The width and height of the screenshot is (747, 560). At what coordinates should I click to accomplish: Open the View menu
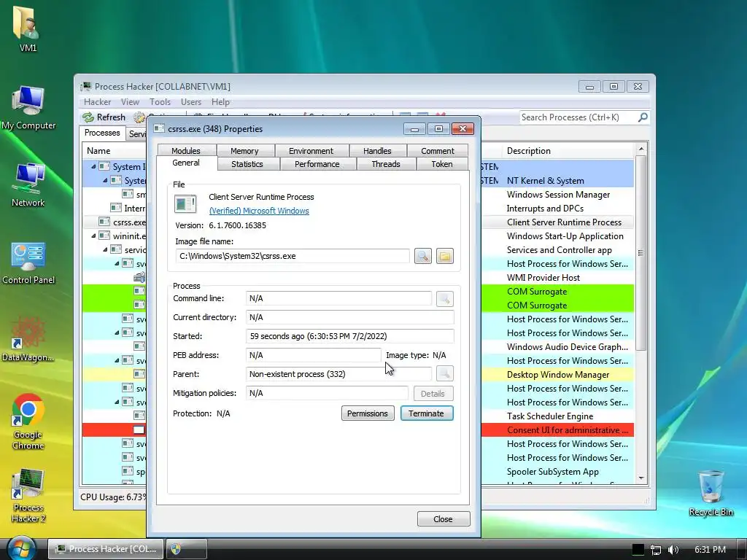click(x=130, y=102)
